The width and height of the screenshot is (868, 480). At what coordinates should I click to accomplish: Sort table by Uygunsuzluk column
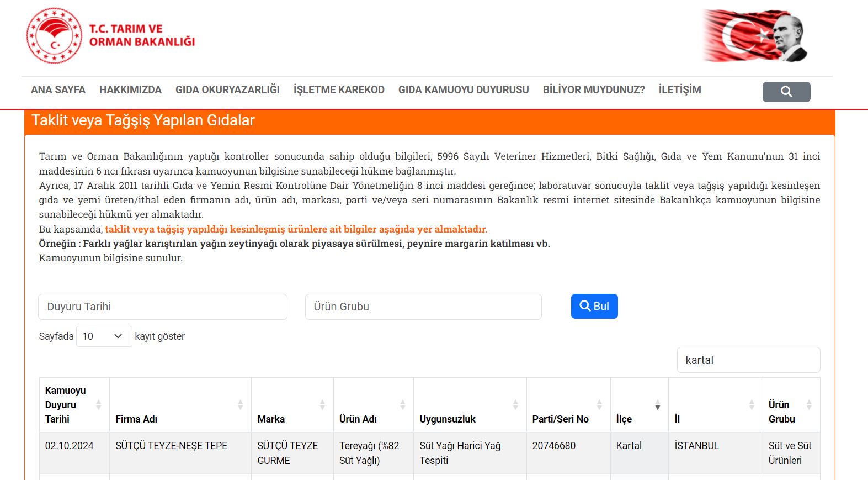(515, 405)
